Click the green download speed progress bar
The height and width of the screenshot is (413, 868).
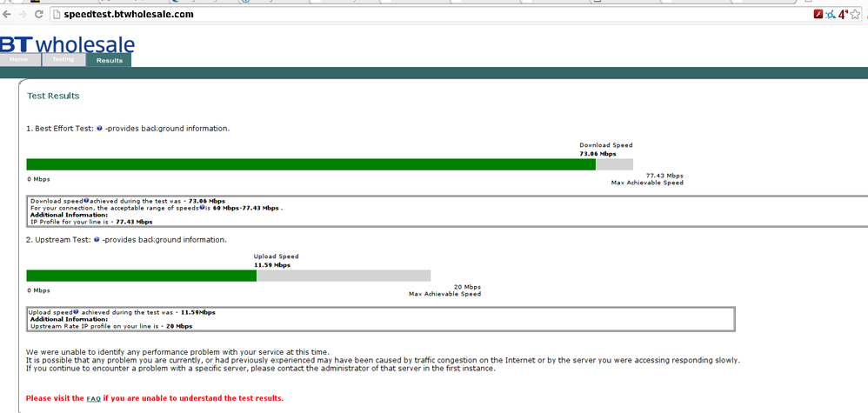[x=311, y=164]
